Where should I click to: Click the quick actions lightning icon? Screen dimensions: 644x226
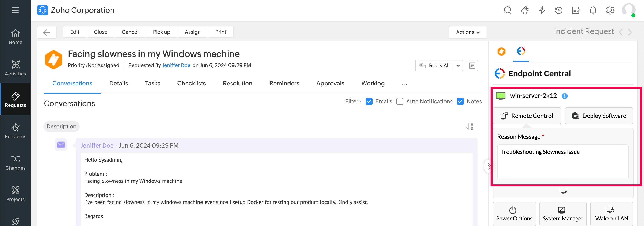pos(542,10)
